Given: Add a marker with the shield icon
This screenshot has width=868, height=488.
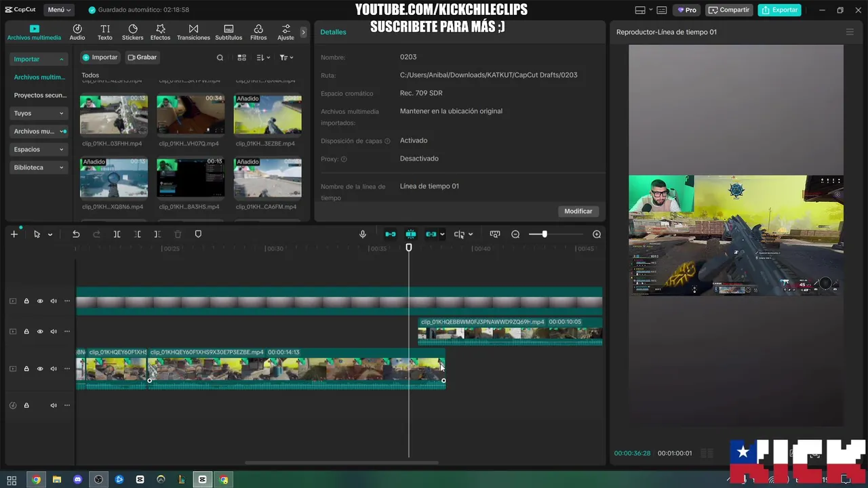Looking at the screenshot, I should (198, 235).
